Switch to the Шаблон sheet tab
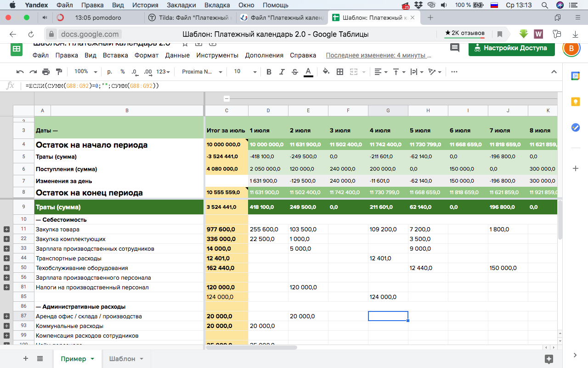Image resolution: width=588 pixels, height=368 pixels. click(122, 359)
